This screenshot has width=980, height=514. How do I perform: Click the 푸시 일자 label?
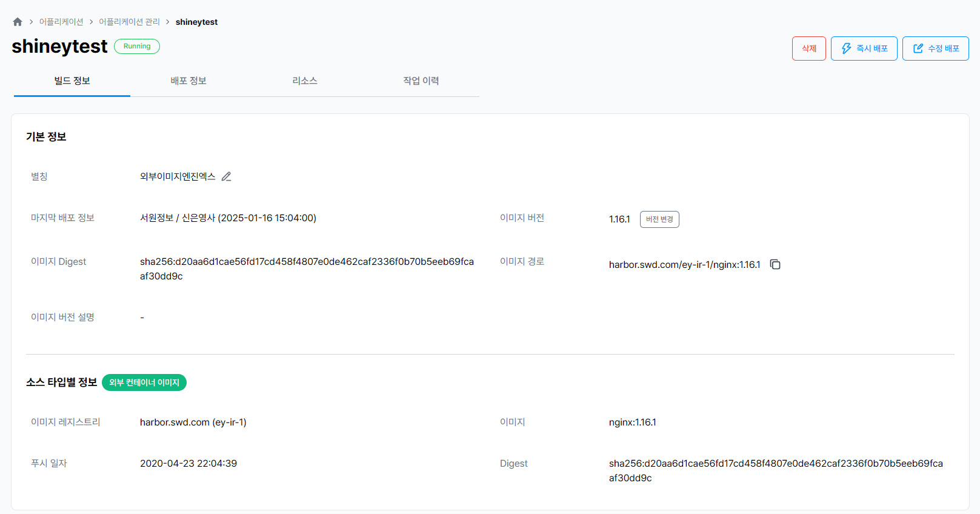(x=49, y=464)
